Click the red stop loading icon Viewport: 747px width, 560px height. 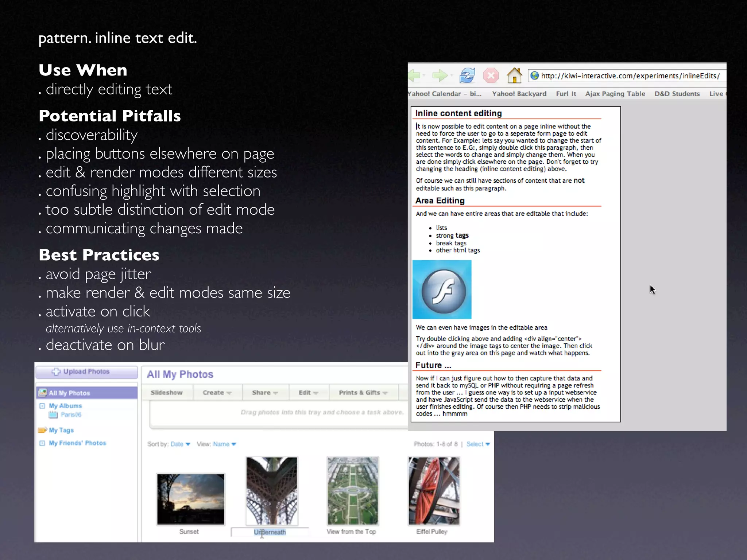(x=491, y=75)
